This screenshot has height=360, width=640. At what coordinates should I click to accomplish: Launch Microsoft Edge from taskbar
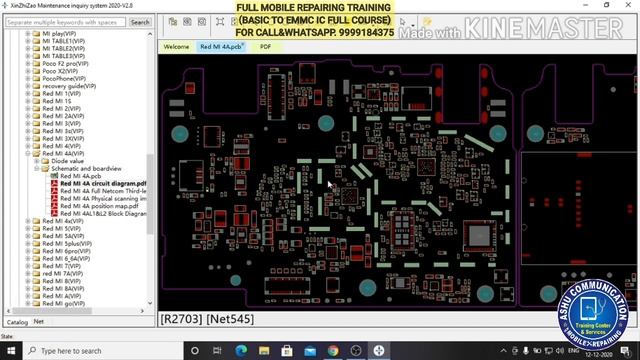coord(241,351)
